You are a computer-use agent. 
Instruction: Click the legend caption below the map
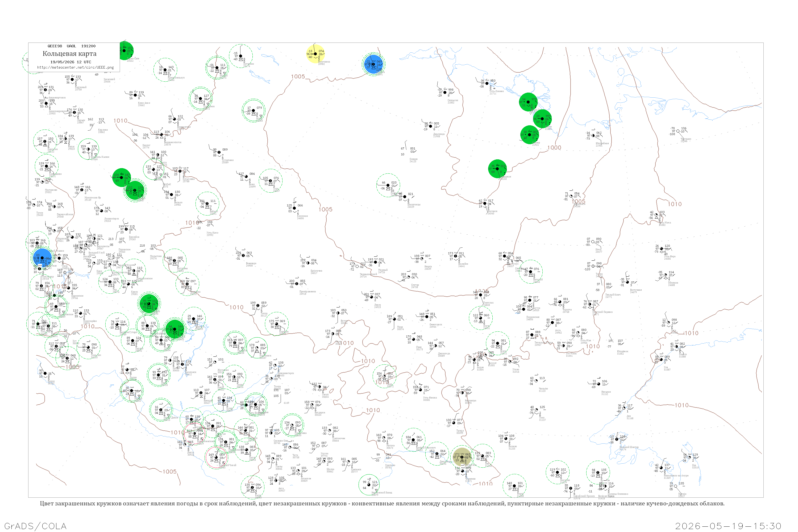point(382,504)
